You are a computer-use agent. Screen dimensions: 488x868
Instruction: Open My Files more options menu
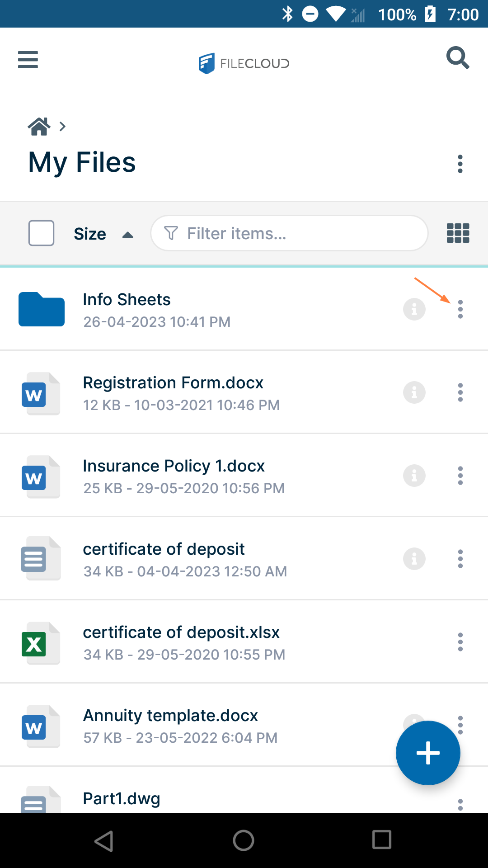pyautogui.click(x=460, y=164)
